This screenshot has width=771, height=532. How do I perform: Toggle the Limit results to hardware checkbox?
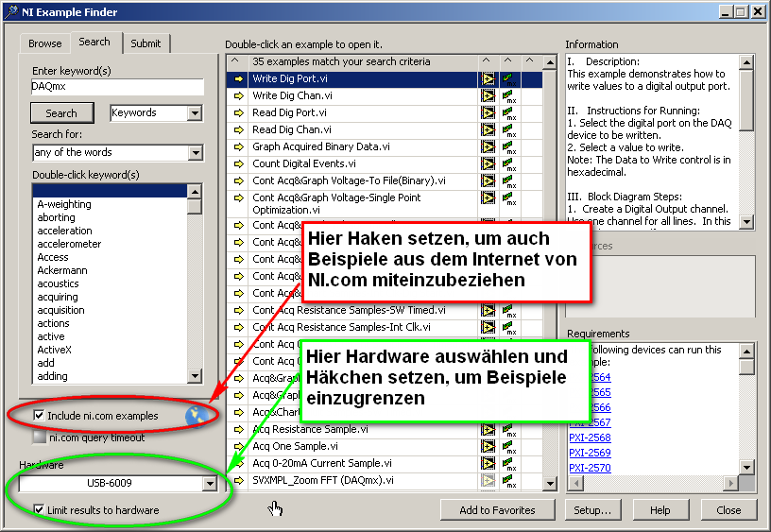point(39,510)
